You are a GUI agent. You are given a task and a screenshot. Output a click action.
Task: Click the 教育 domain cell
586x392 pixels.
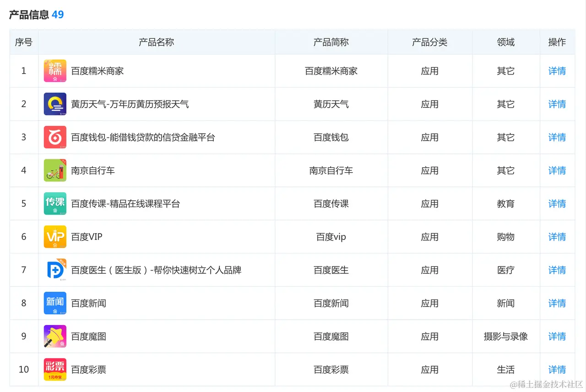pyautogui.click(x=506, y=204)
